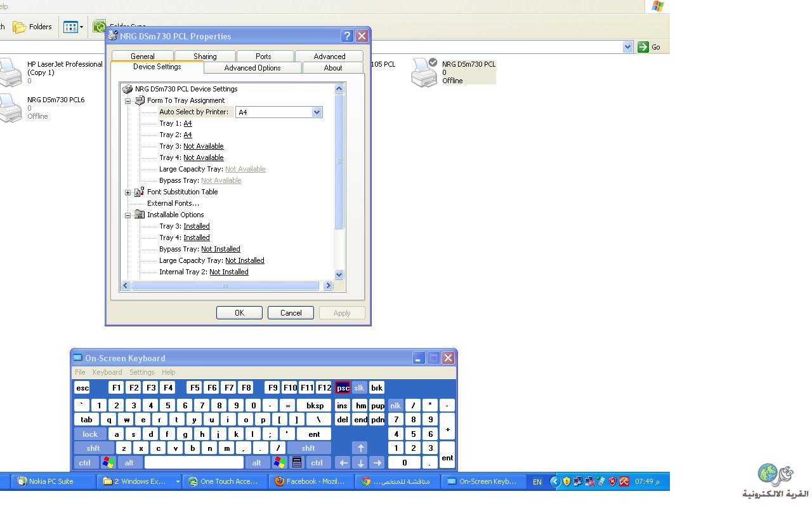Select the NRG DSm730 PCL offline printer icon
The height and width of the screenshot is (508, 812).
coord(424,72)
